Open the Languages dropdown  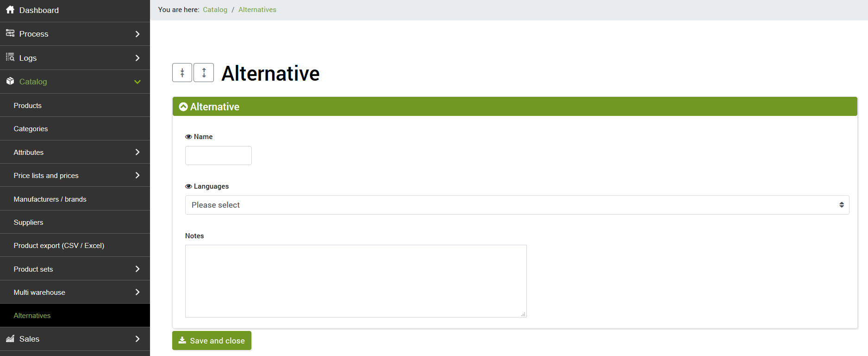pyautogui.click(x=517, y=205)
